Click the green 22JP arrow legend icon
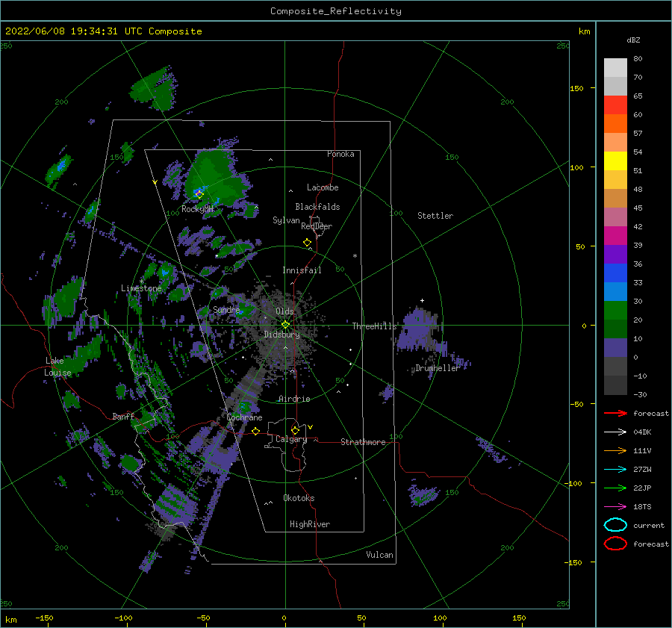This screenshot has width=672, height=628. [x=615, y=488]
